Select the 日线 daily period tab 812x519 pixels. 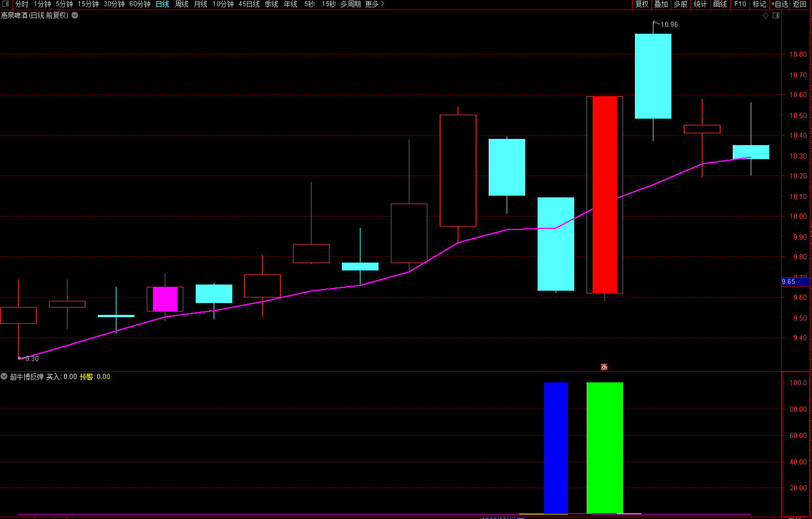[163, 4]
